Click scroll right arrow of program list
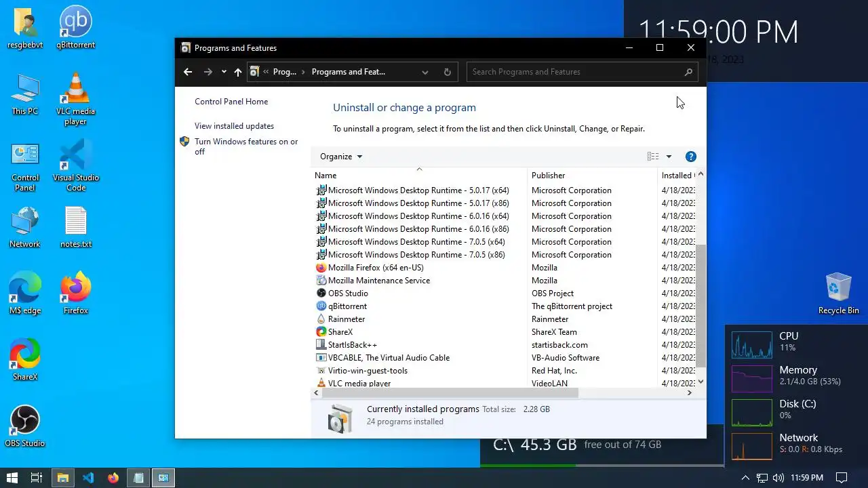This screenshot has width=868, height=488. 690,392
